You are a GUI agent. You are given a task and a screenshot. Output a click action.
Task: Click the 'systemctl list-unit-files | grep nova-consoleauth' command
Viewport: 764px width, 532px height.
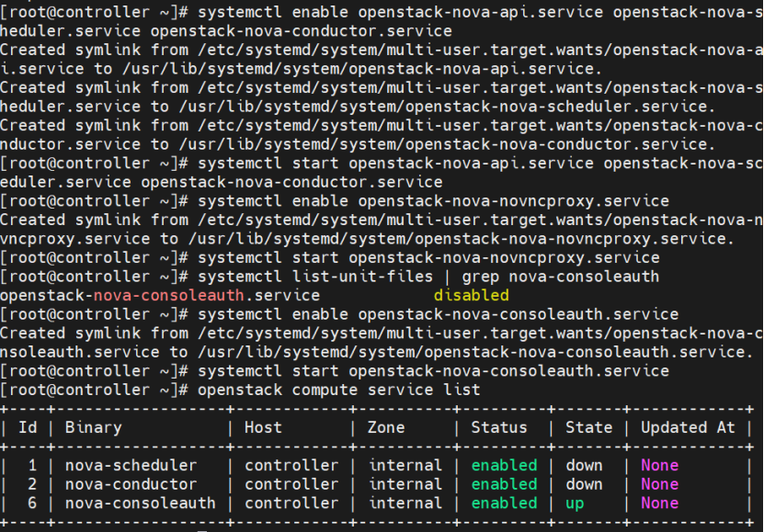tap(428, 277)
